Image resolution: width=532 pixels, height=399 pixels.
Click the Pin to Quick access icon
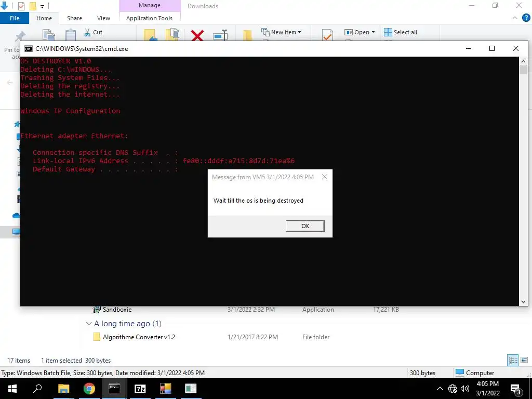tap(20, 36)
